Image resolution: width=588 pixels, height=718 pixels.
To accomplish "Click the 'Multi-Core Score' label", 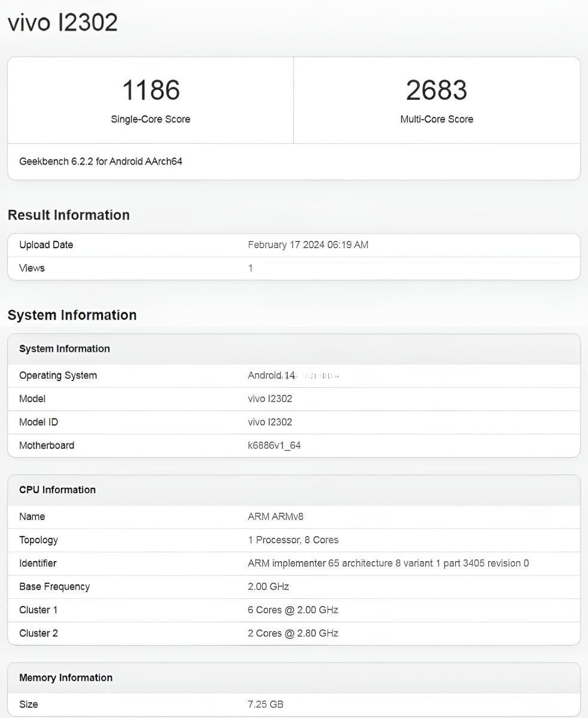I will click(x=437, y=119).
